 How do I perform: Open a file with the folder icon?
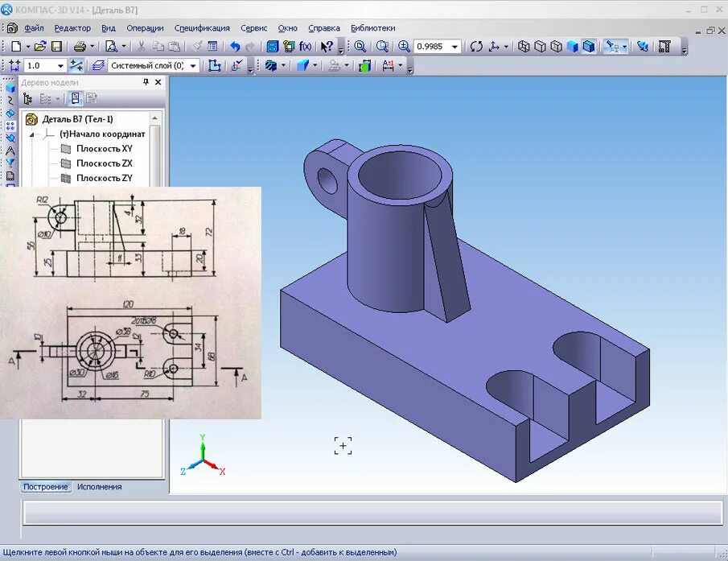pyautogui.click(x=40, y=47)
